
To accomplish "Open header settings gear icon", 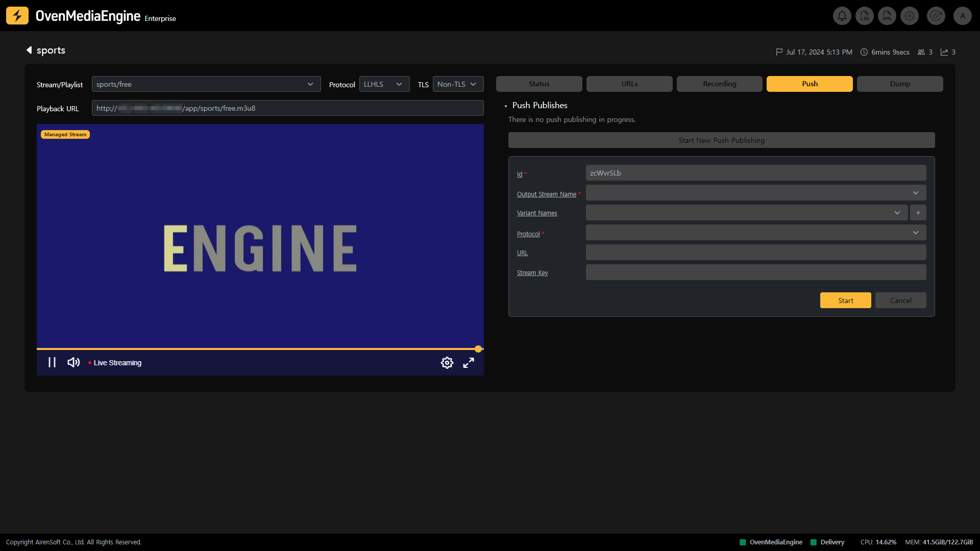I will click(x=910, y=16).
